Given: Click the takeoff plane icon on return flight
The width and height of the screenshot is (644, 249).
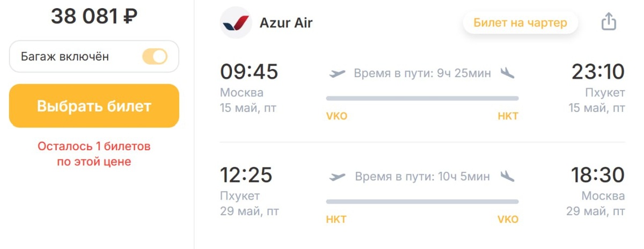Looking at the screenshot, I should tap(337, 176).
